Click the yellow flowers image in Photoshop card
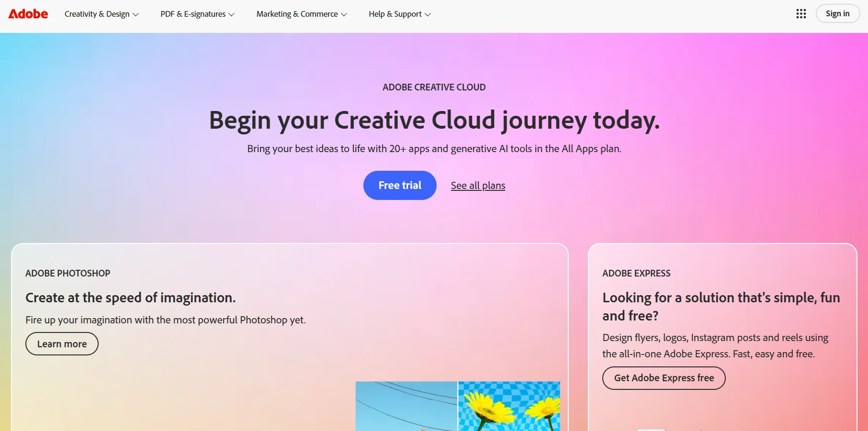 (x=509, y=406)
